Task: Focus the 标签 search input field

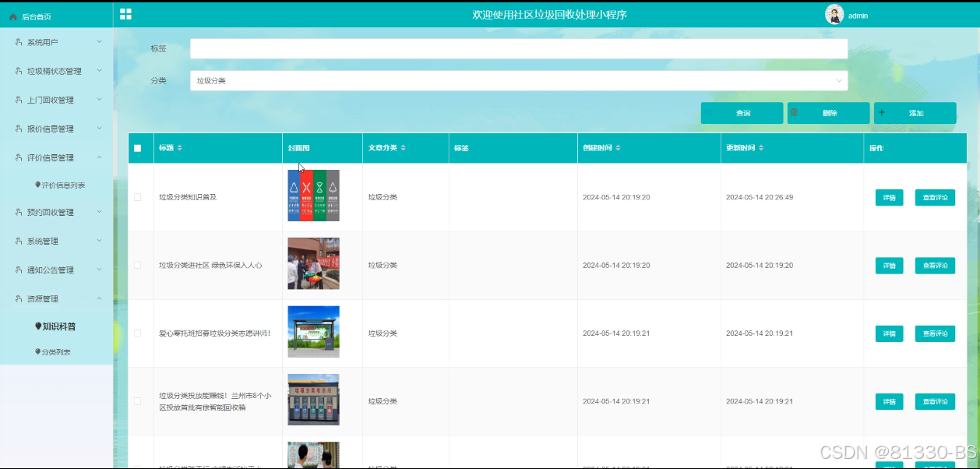Action: 519,48
